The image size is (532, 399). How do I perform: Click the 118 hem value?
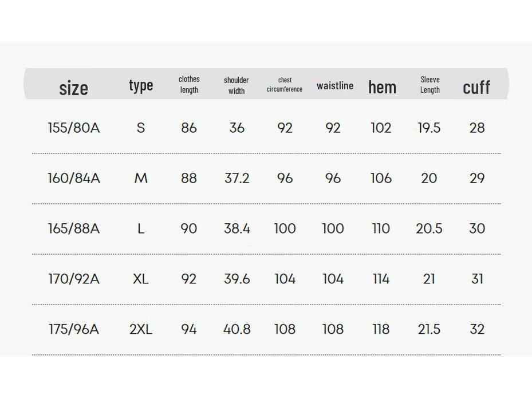(x=381, y=330)
